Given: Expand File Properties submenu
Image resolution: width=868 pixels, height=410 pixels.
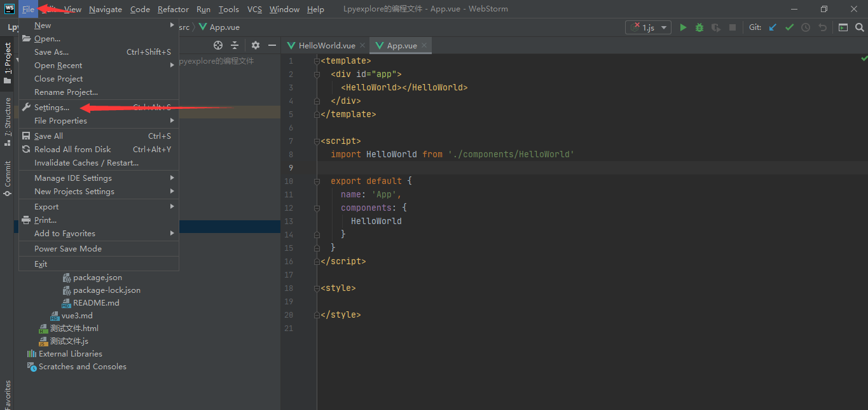Looking at the screenshot, I should [99, 121].
